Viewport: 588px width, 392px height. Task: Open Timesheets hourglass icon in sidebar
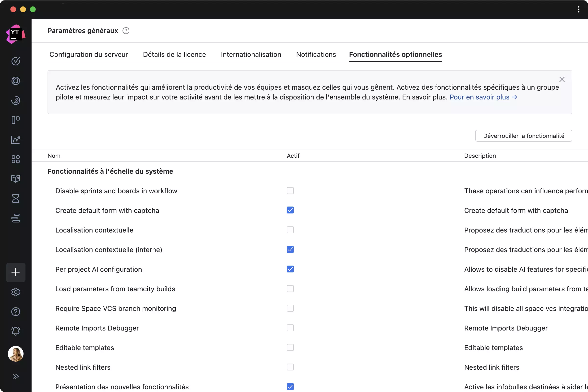15,198
